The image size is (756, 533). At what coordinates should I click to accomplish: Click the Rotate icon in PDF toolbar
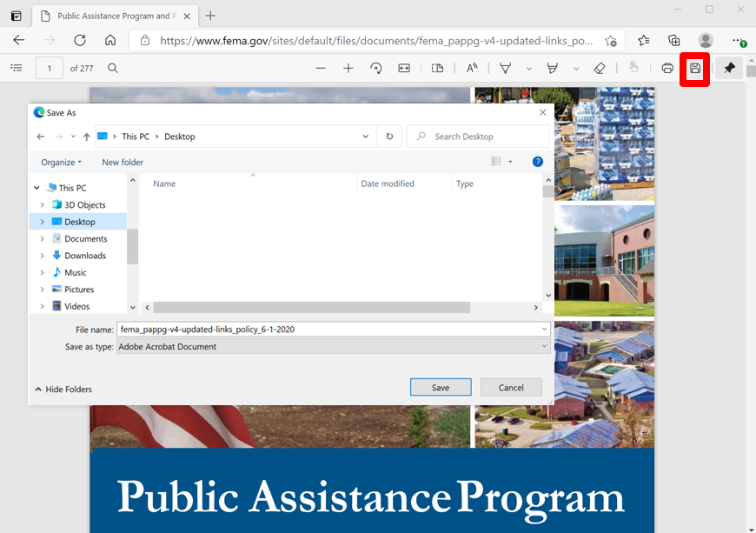[x=376, y=68]
